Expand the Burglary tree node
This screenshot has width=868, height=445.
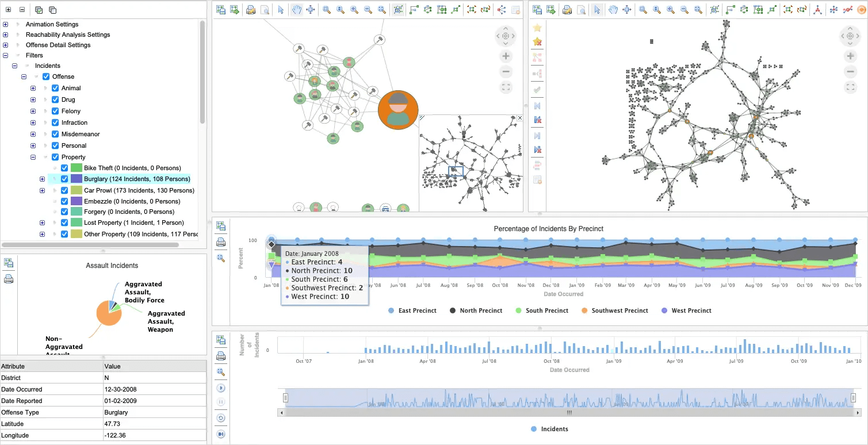coord(42,179)
